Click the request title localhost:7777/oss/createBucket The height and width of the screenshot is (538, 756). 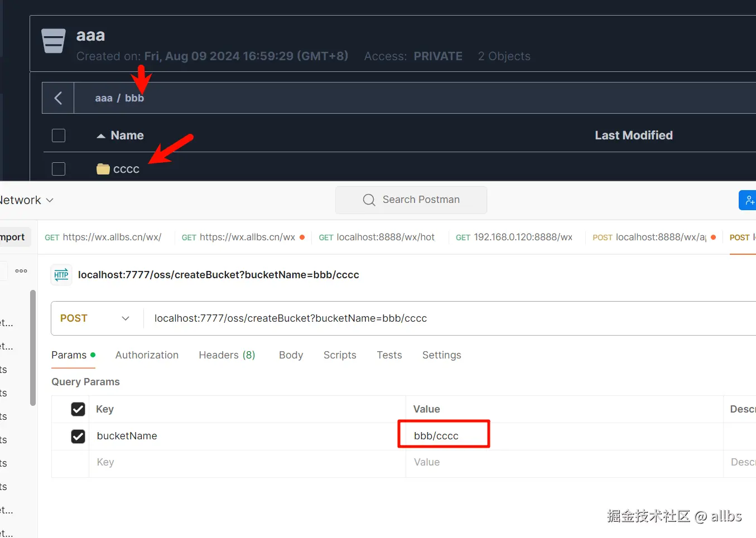(x=219, y=275)
